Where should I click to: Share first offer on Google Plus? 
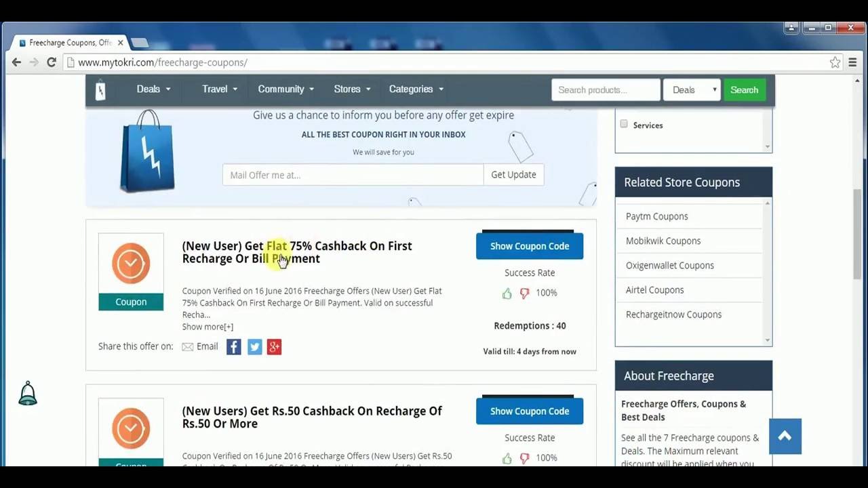pyautogui.click(x=274, y=347)
